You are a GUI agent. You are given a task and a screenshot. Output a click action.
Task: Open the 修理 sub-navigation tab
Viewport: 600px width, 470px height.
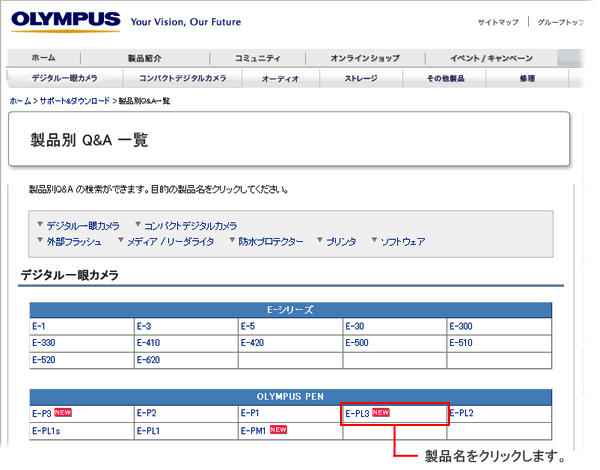(x=527, y=78)
